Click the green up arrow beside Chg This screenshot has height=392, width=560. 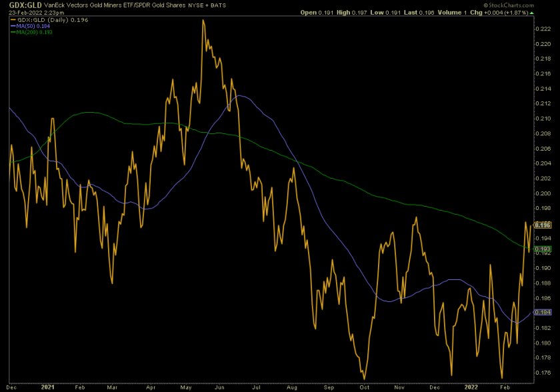[532, 13]
